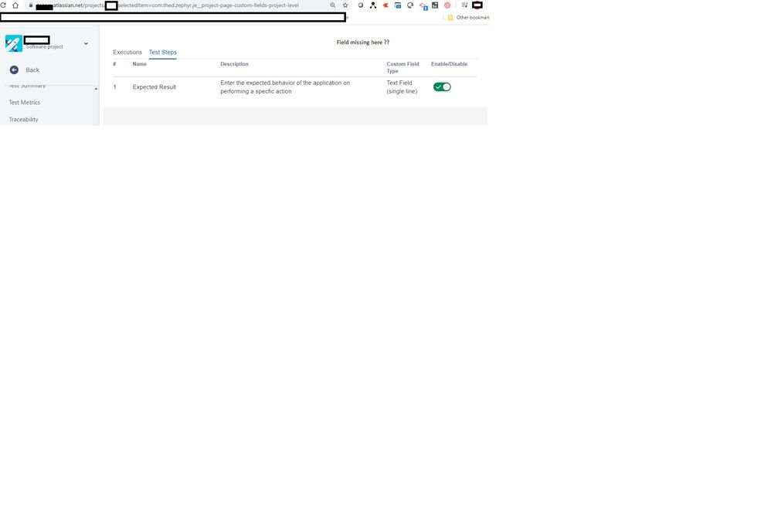
Task: Open the Other bookmarks folder icon
Action: click(x=450, y=17)
